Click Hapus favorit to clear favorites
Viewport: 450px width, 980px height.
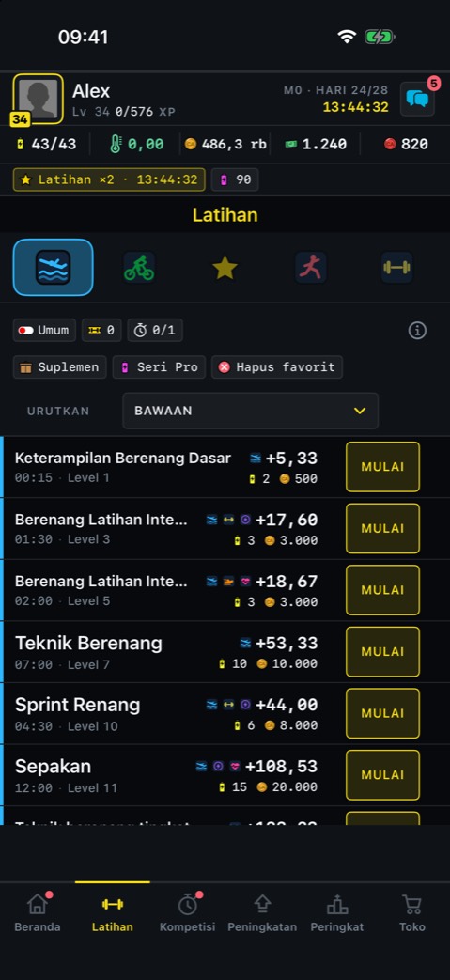click(277, 366)
